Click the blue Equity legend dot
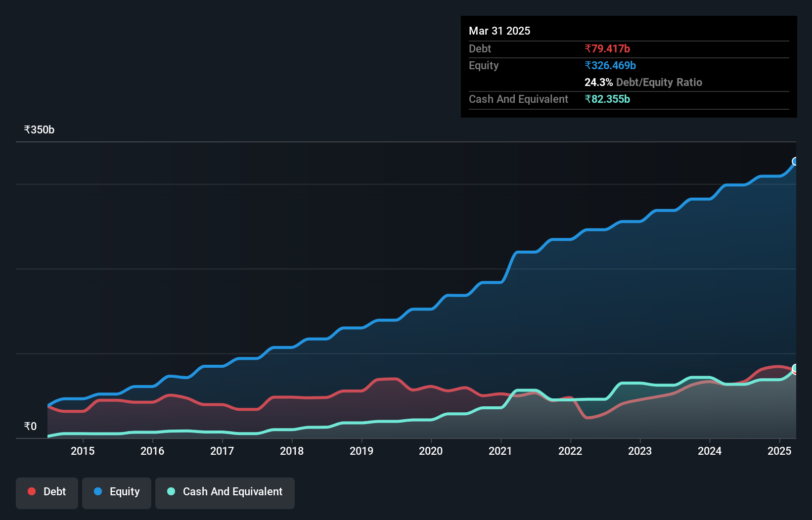 98,491
